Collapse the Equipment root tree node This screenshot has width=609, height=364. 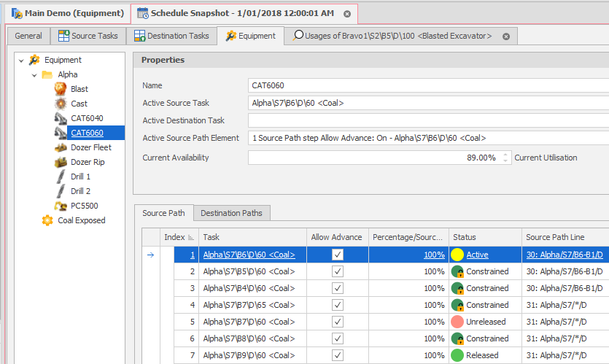21,60
